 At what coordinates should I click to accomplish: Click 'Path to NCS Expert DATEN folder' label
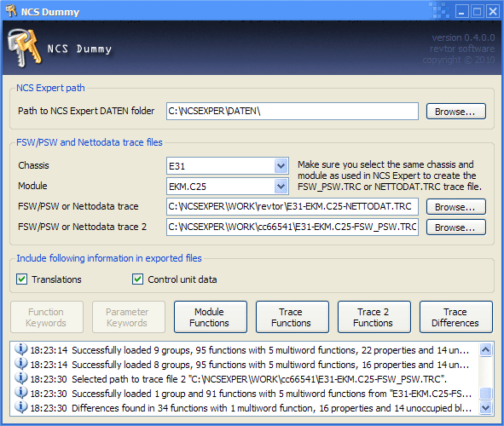[86, 111]
